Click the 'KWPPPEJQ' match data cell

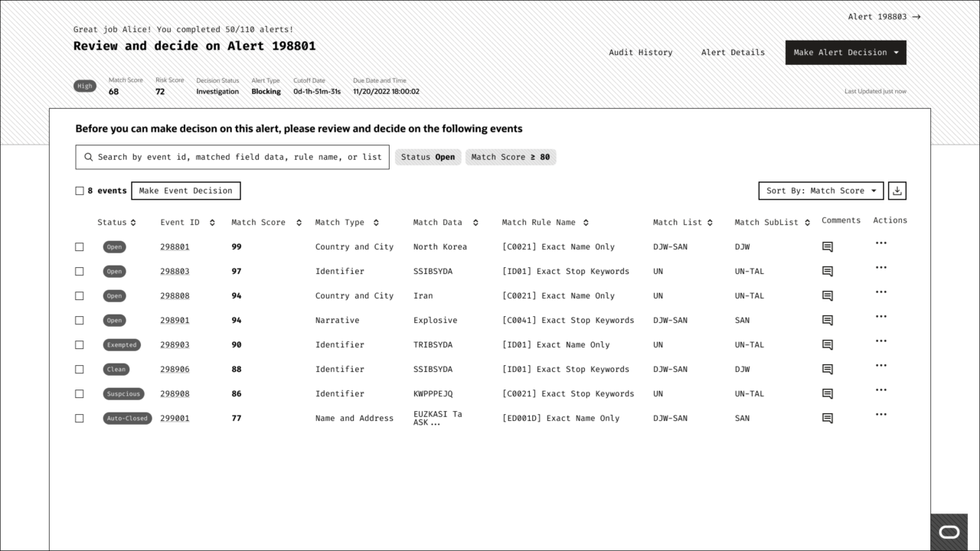433,394
